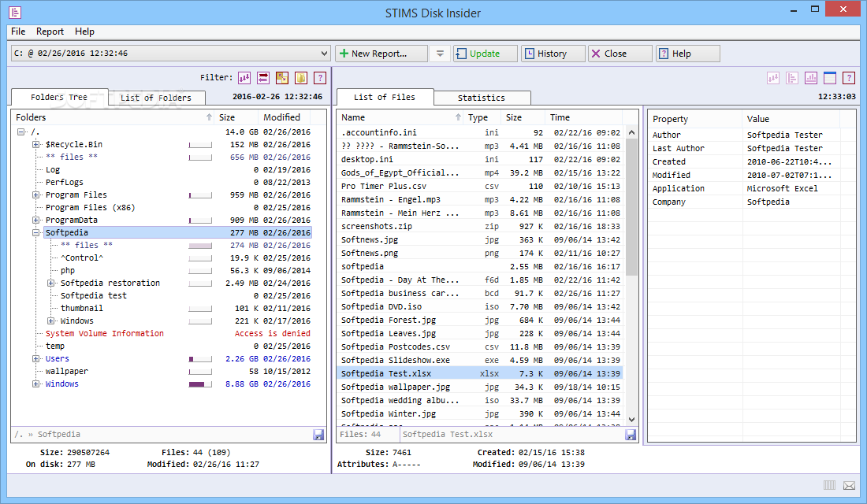Expand the $Recycle.Bin folder node

click(36, 145)
